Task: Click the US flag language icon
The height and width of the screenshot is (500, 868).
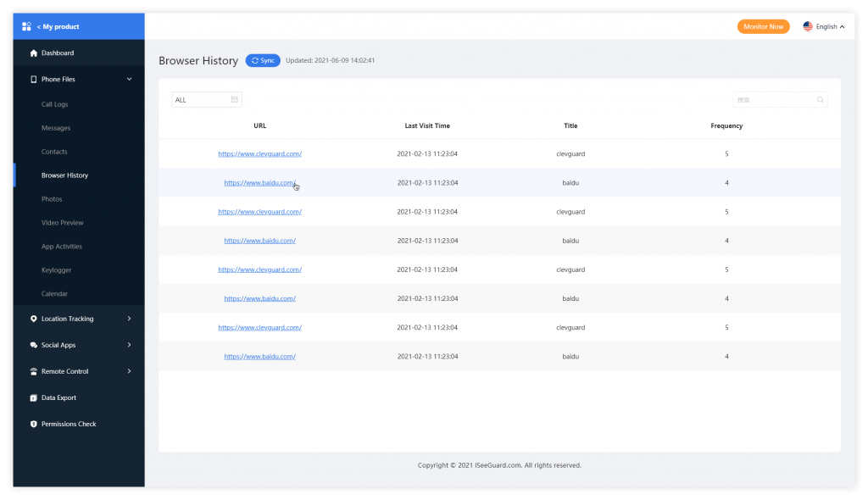Action: coord(808,26)
